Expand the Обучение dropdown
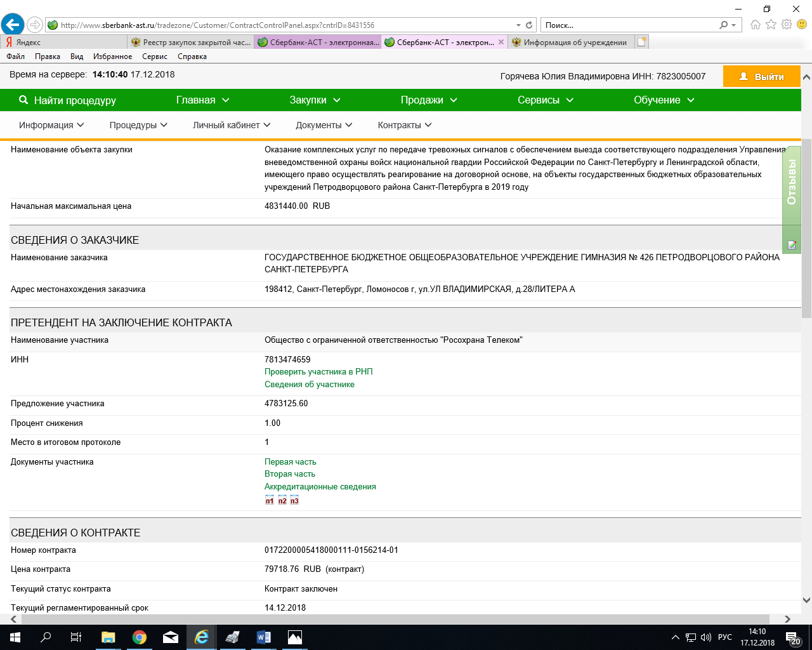812x650 pixels. (664, 100)
